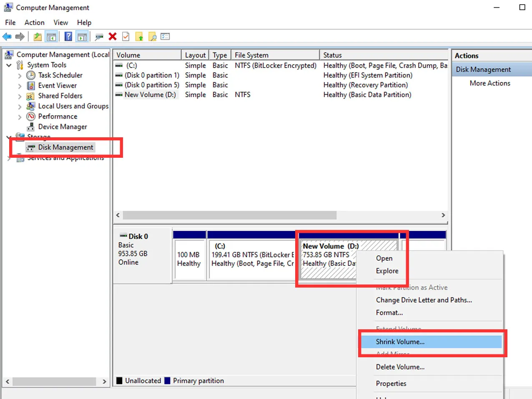
Task: Click the blue Back arrow in toolbar
Action: coord(7,37)
